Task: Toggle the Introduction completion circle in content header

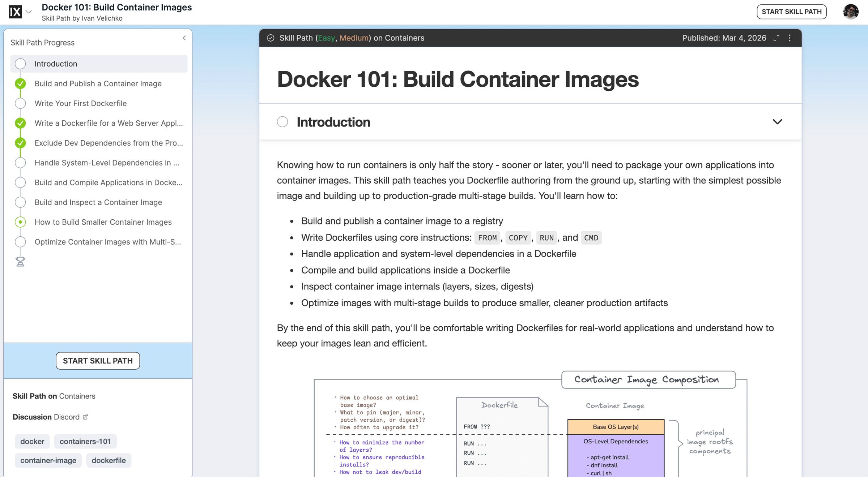Action: coord(282,122)
